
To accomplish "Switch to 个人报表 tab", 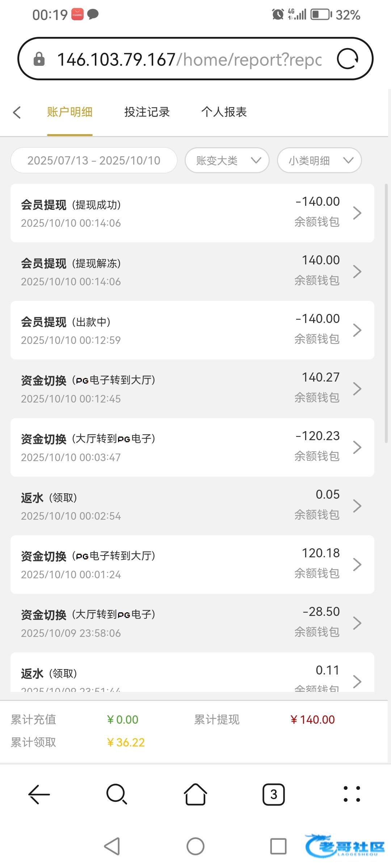I will (x=224, y=112).
